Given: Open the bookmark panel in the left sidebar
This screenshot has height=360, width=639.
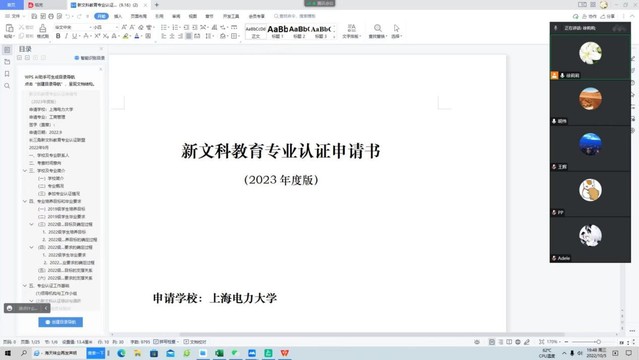Looking at the screenshot, I should point(7,74).
